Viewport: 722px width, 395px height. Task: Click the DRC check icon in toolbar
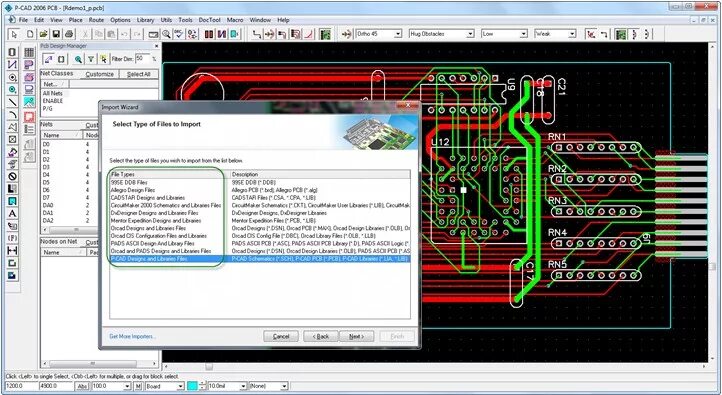coord(179,34)
